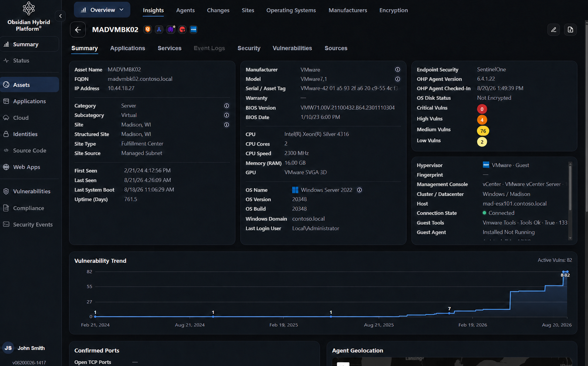
Task: Select the asset Services tab
Action: point(170,48)
